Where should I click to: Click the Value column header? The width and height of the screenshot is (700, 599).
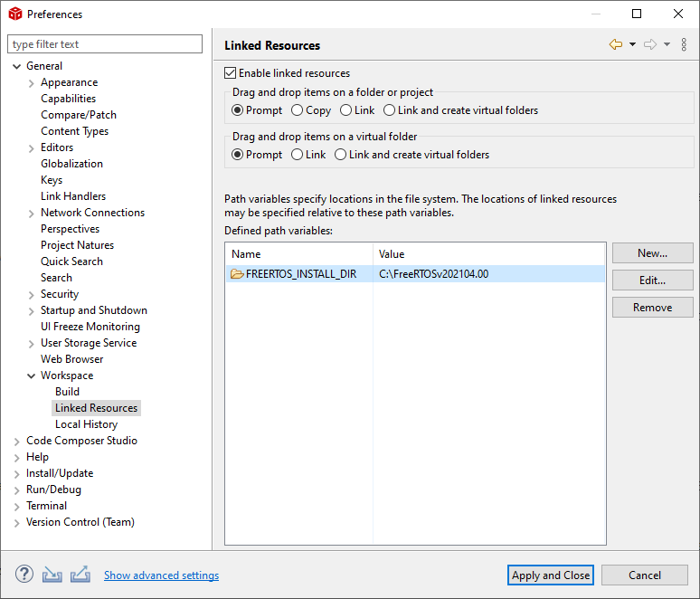tap(489, 254)
